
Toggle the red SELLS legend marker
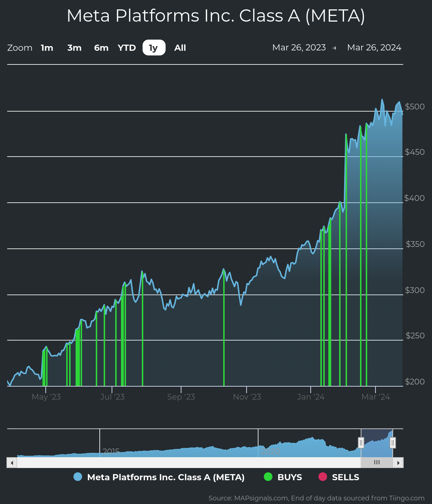pos(323,477)
